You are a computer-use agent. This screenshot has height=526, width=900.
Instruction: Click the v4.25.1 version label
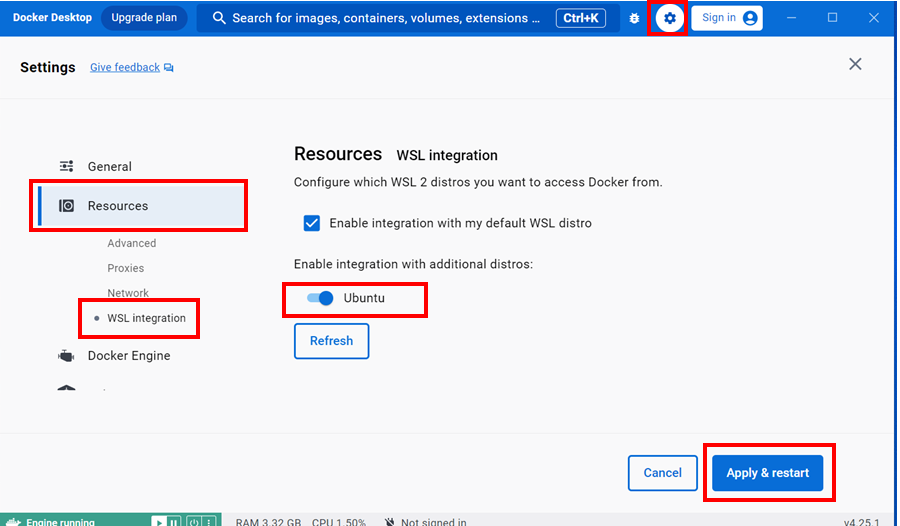click(x=861, y=522)
